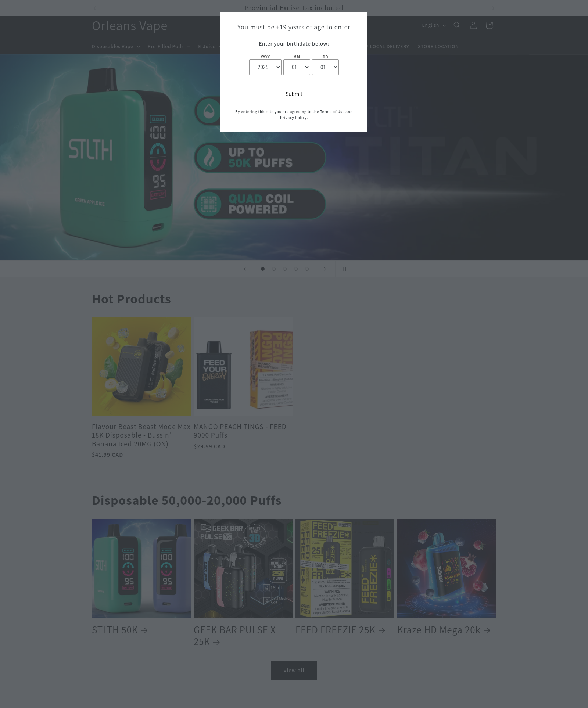Open Kraze HD Mega 20k thumbnail
588x708 pixels.
tap(447, 568)
